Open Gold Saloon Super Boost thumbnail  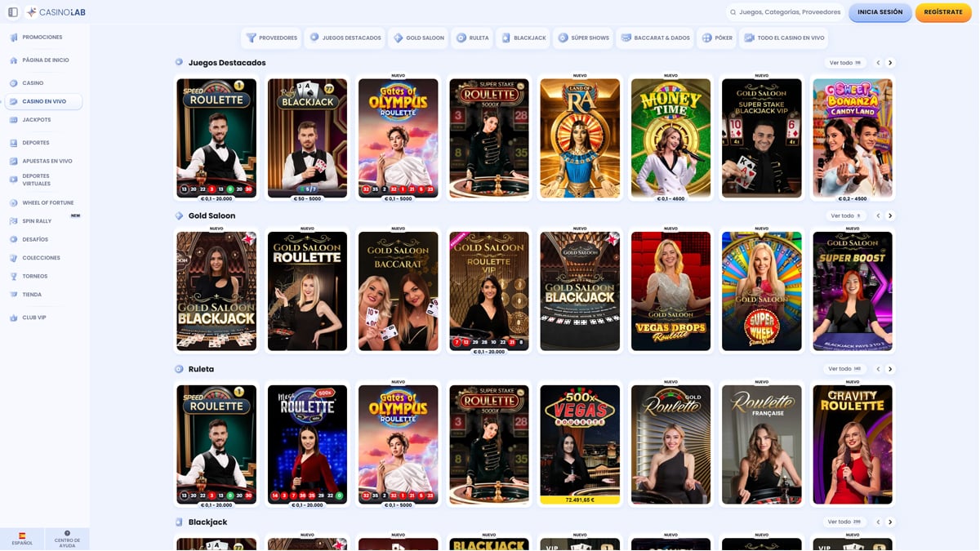(853, 291)
